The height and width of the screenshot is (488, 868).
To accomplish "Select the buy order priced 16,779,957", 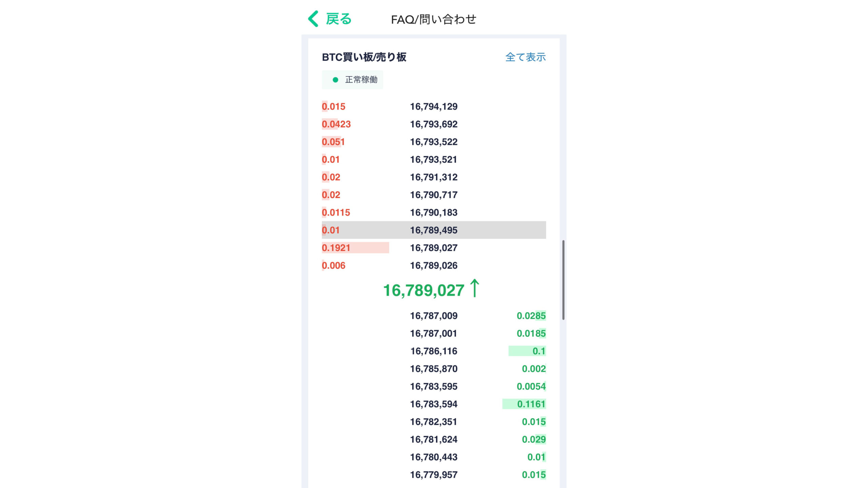I will coord(433,475).
